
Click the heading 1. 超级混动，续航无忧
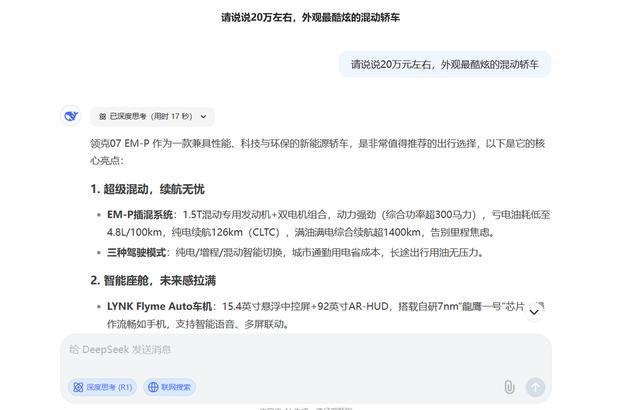pyautogui.click(x=147, y=189)
